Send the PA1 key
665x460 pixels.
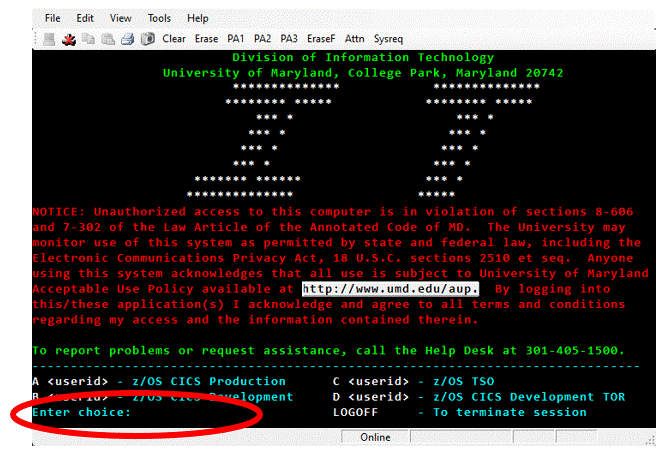click(235, 39)
